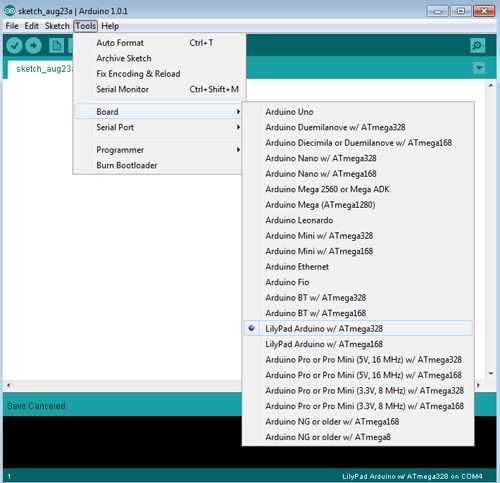Open the Help menu
Screen dimensions: 500x483
pyautogui.click(x=110, y=26)
